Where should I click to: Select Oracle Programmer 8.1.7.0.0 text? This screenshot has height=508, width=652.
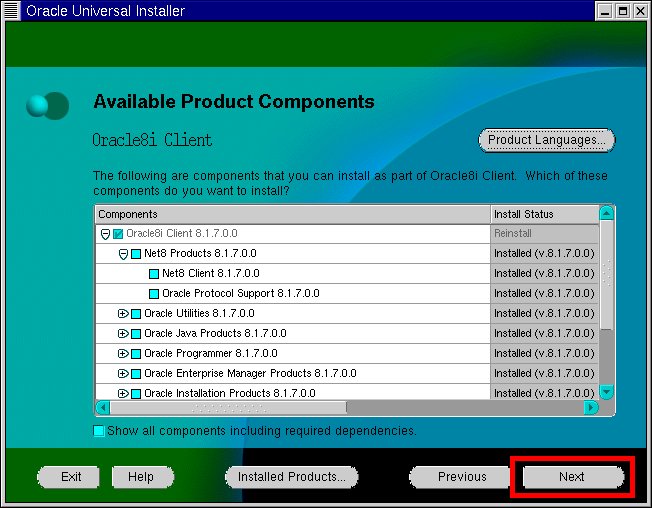210,353
